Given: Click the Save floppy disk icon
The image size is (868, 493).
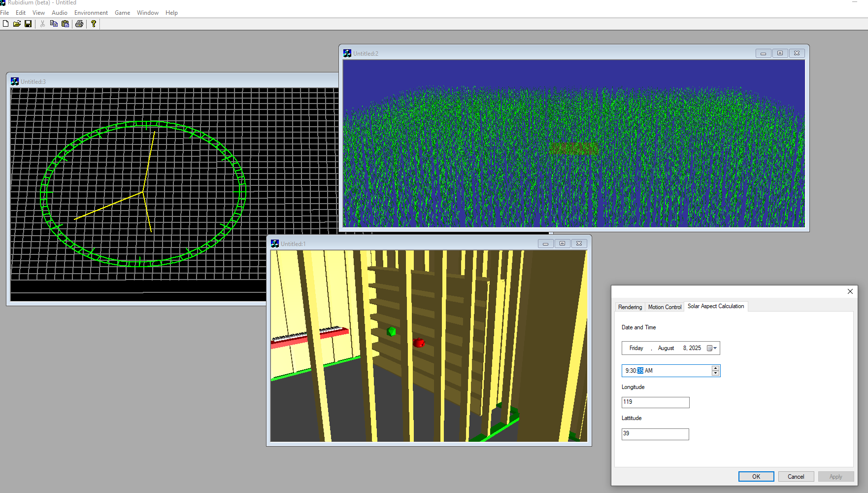Looking at the screenshot, I should tap(28, 24).
